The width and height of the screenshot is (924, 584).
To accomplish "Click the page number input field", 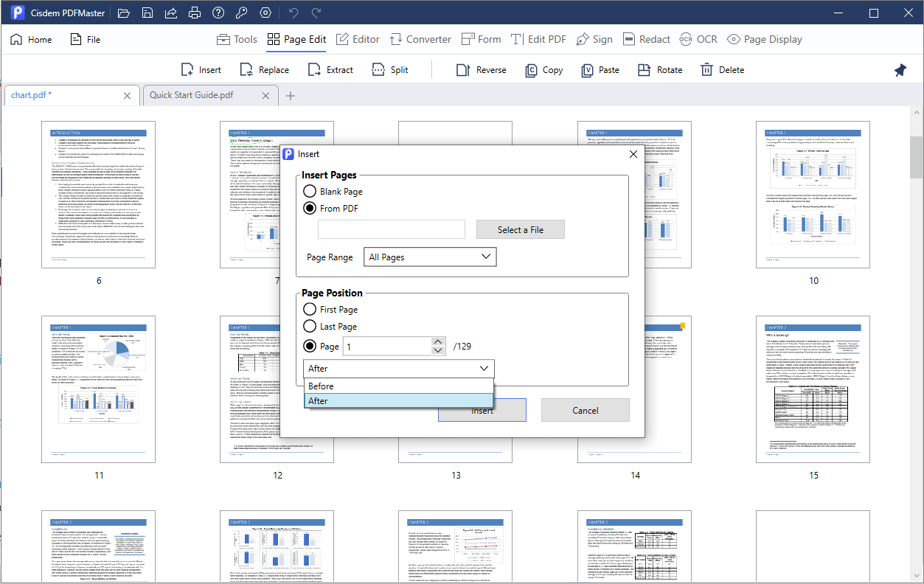I will tap(387, 347).
